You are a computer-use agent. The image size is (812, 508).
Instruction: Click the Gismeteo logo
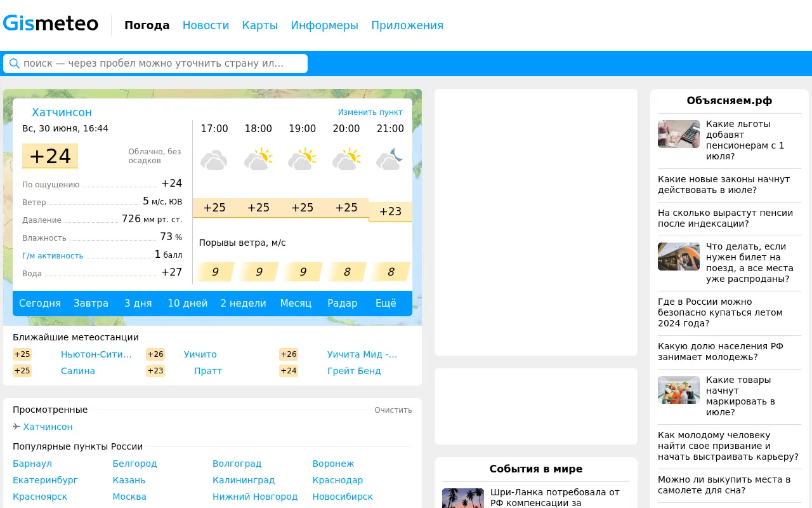tap(51, 23)
